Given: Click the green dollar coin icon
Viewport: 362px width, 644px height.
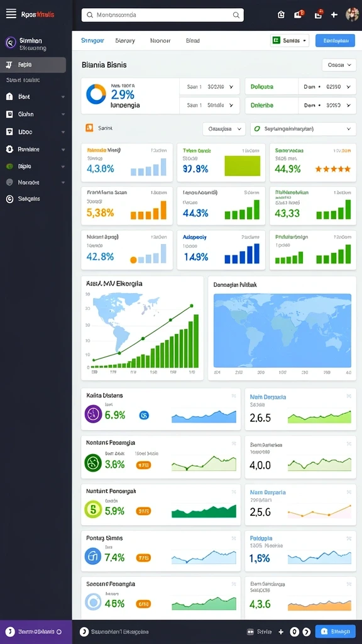Looking at the screenshot, I should (93, 509).
